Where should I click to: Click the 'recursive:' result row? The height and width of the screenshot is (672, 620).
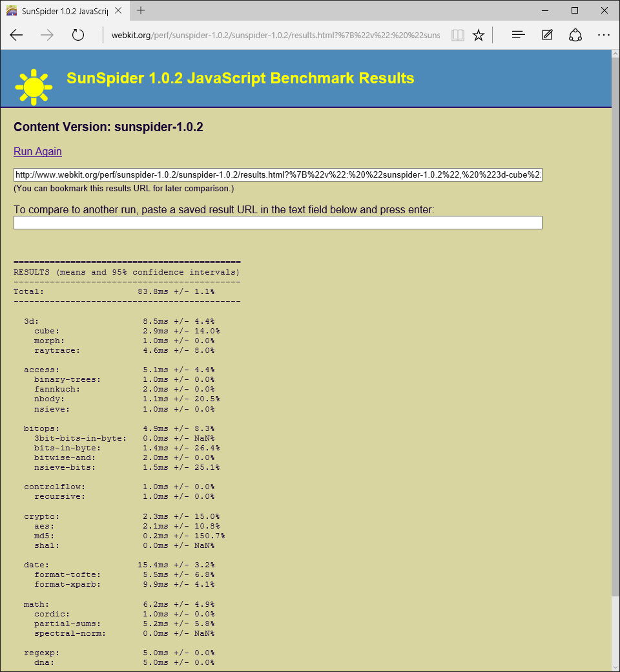(124, 497)
